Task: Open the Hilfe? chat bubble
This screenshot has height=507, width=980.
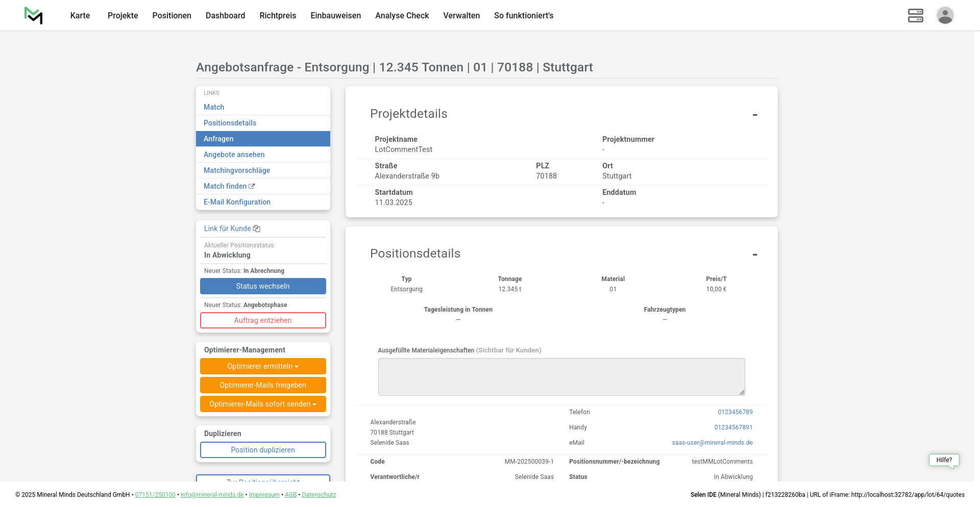Action: [x=944, y=460]
